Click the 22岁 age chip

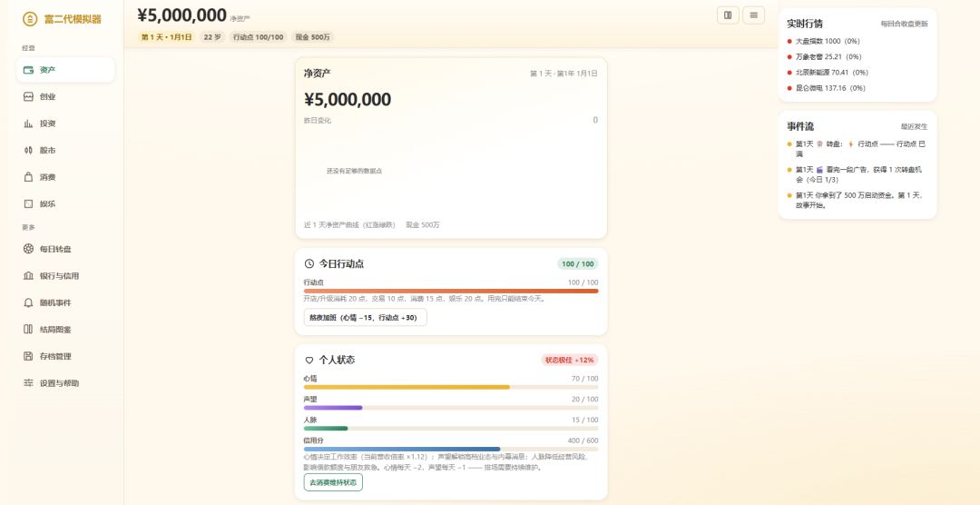(x=212, y=37)
